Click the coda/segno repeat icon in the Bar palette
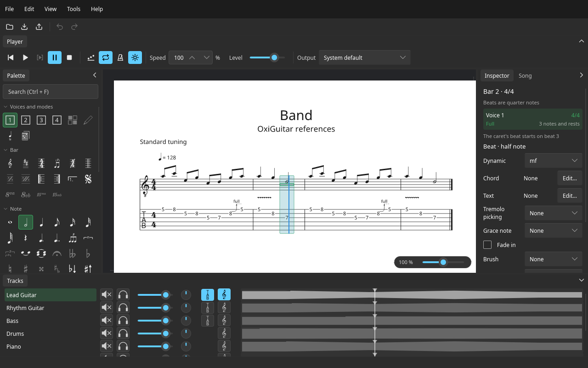Screen dimensions: 588x368 point(88,179)
